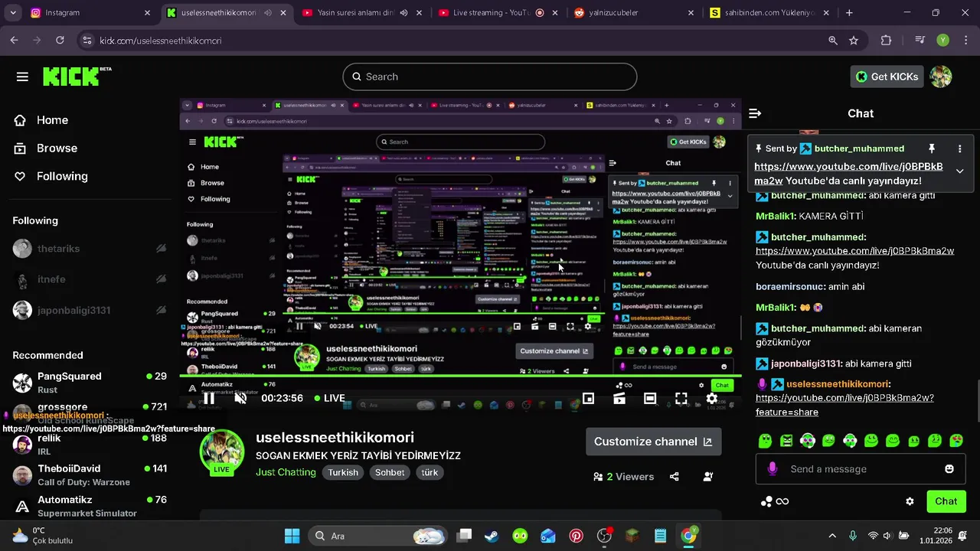Click the Send a message chat input

coord(861,469)
